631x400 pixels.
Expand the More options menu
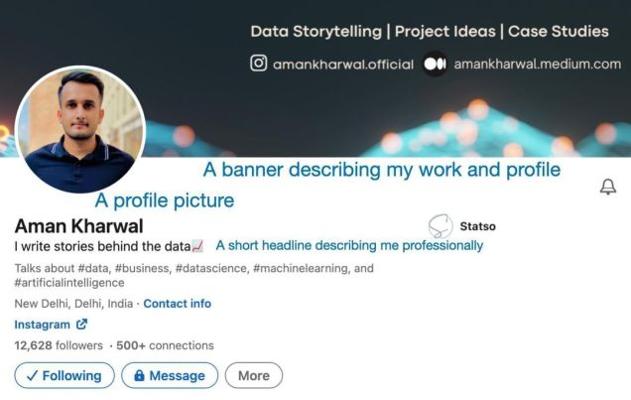(x=254, y=376)
